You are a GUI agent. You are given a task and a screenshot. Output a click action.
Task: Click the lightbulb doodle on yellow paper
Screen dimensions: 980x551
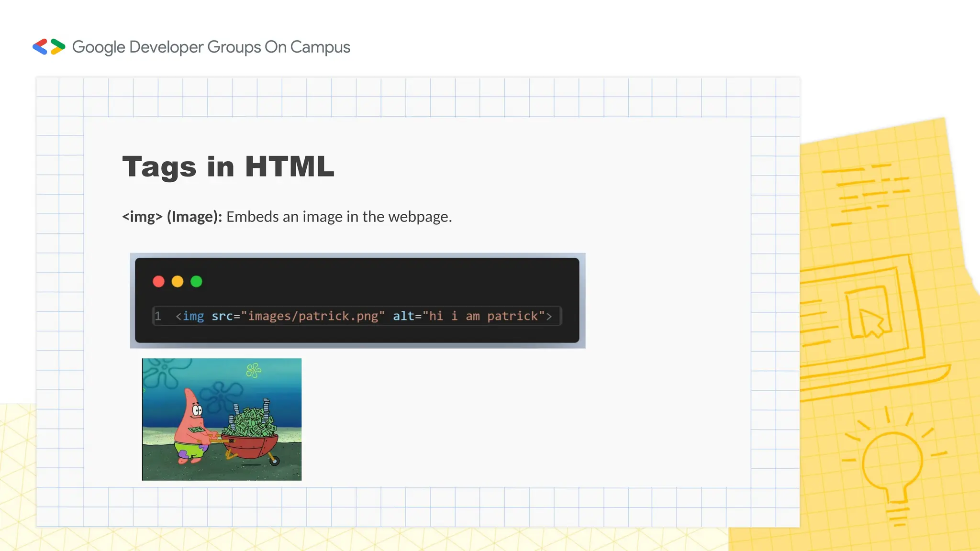point(894,466)
